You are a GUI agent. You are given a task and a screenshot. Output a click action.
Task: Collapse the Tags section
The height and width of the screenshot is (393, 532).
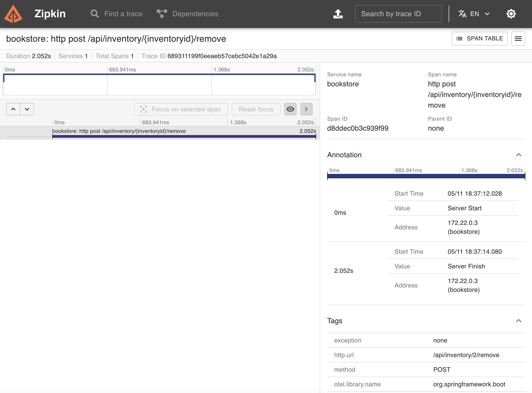pyautogui.click(x=518, y=321)
